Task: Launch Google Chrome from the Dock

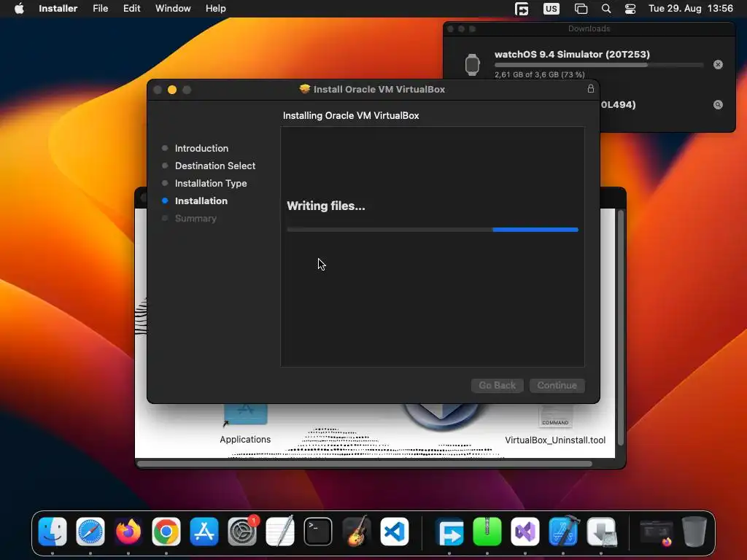Action: tap(166, 532)
